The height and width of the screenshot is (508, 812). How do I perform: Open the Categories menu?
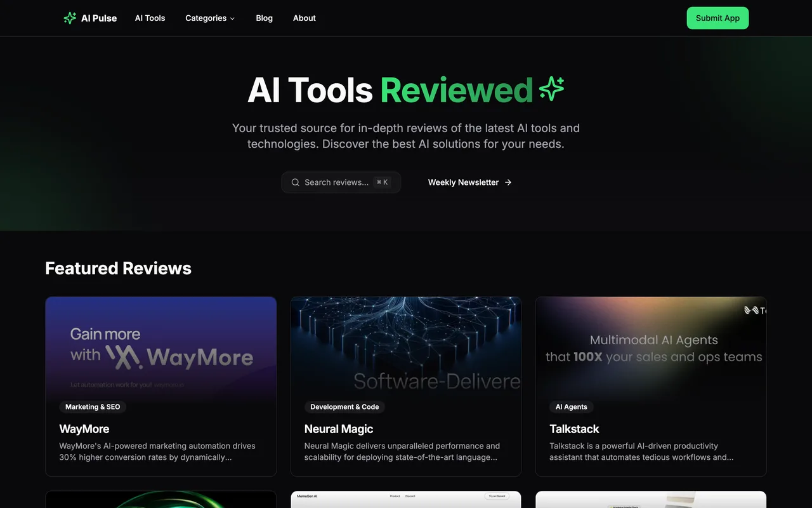pos(210,18)
